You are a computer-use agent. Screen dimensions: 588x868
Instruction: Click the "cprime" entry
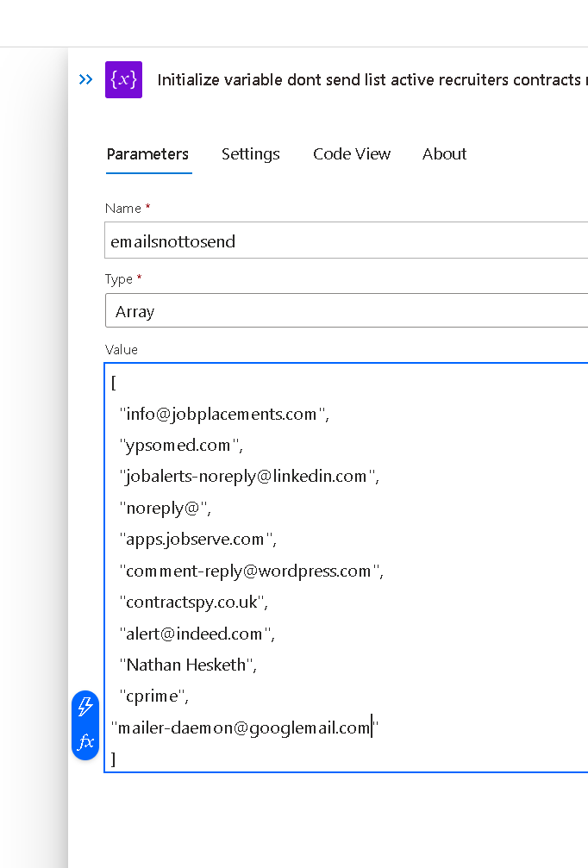pyautogui.click(x=154, y=696)
